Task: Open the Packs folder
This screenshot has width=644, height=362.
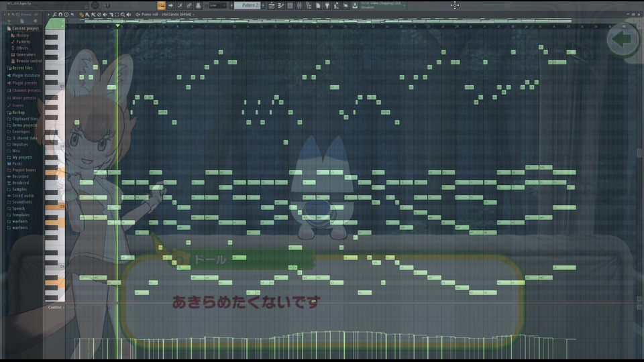Action: pyautogui.click(x=14, y=164)
